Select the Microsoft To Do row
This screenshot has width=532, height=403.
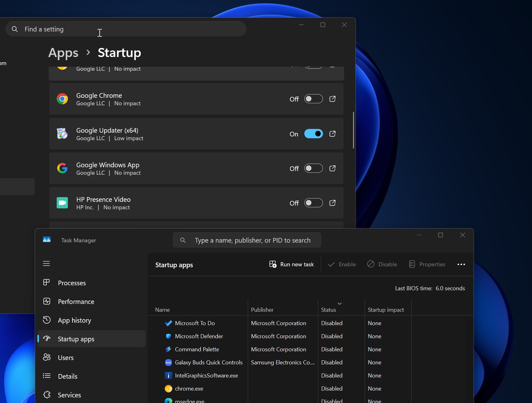point(311,323)
